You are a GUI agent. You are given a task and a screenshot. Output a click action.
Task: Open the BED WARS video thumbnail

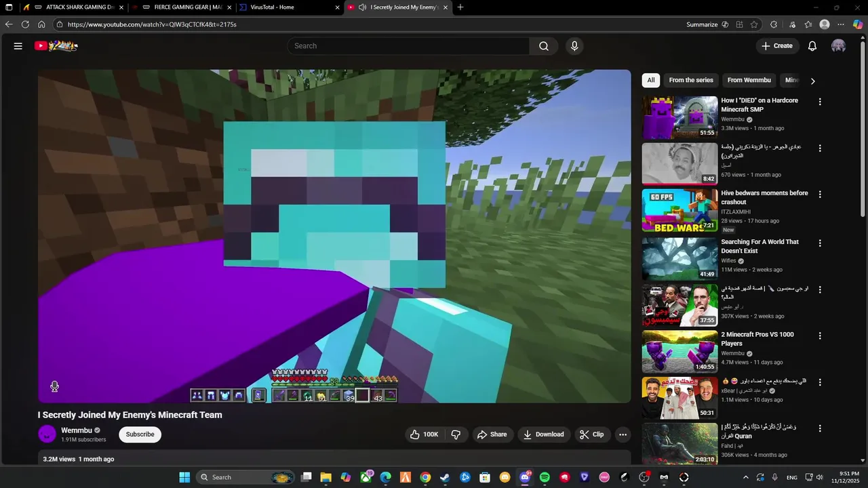click(x=679, y=210)
